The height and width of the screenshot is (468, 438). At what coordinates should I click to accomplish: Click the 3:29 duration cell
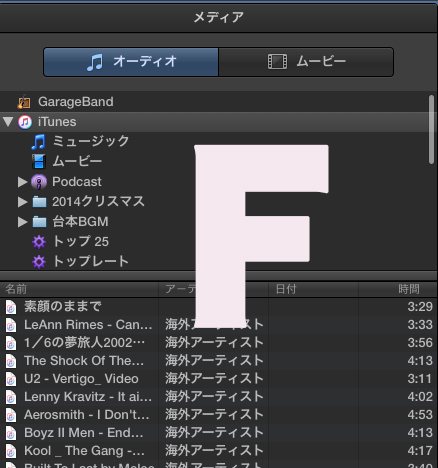pyautogui.click(x=420, y=307)
